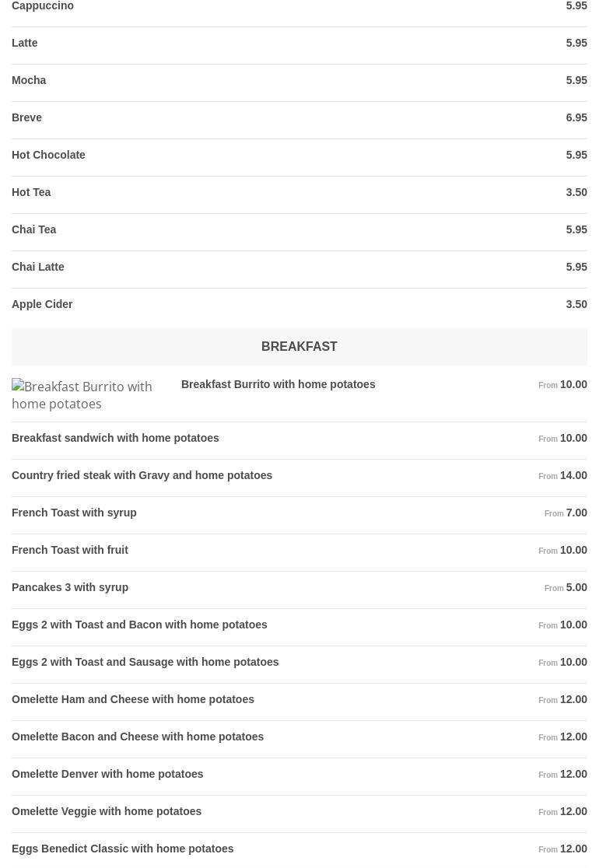The width and height of the screenshot is (599, 868).
Task: Open Omelette Ham and Cheese item
Action: click(133, 699)
